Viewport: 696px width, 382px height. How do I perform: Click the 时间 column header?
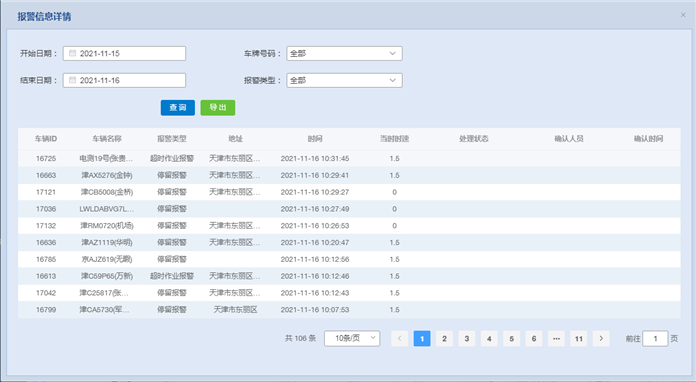point(315,139)
